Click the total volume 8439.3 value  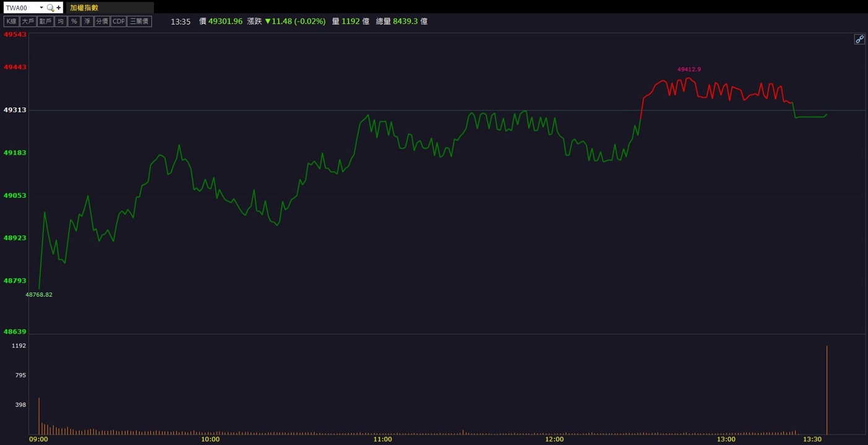[406, 21]
